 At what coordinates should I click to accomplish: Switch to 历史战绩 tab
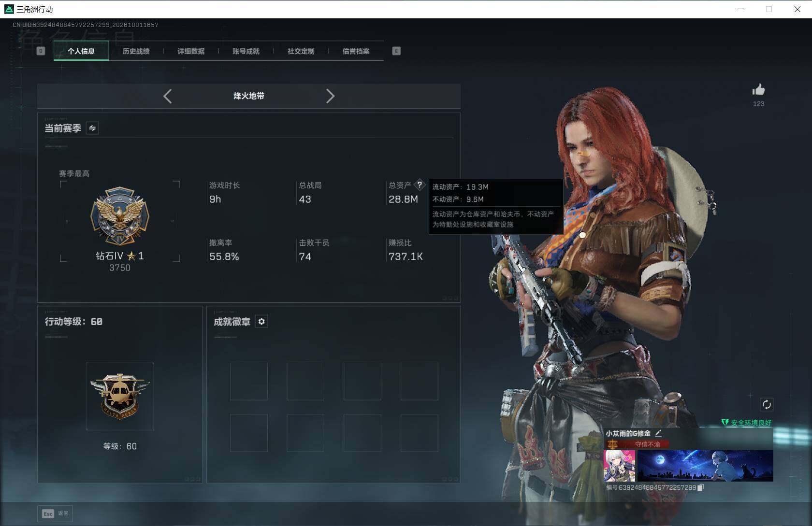click(x=136, y=51)
